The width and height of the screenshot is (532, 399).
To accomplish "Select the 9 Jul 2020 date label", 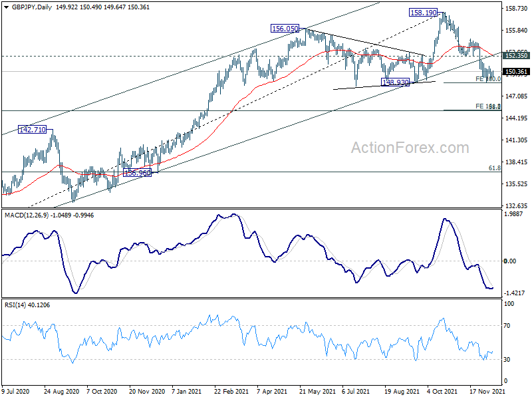I will click(x=15, y=391).
